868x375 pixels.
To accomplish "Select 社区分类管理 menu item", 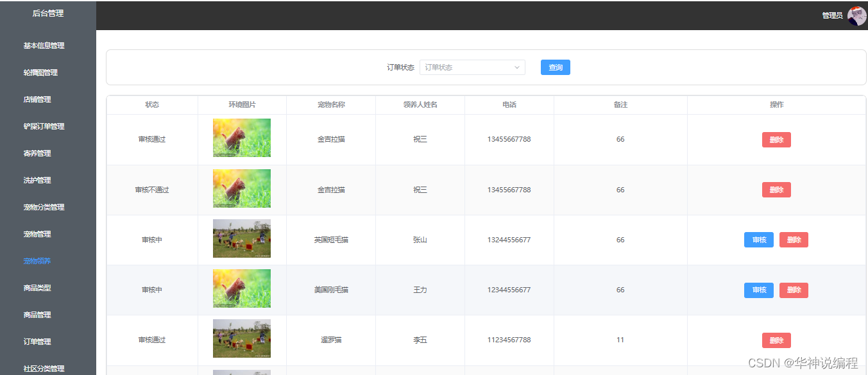I will [x=44, y=369].
